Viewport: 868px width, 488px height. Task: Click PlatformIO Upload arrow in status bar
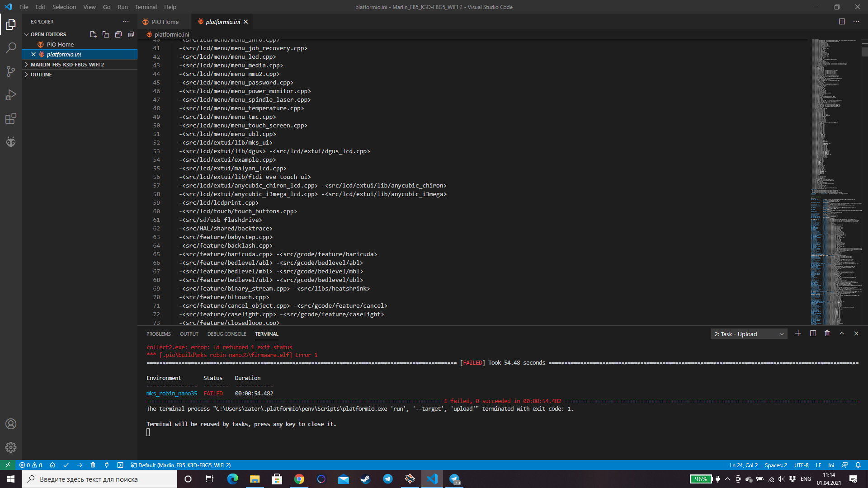click(80, 465)
